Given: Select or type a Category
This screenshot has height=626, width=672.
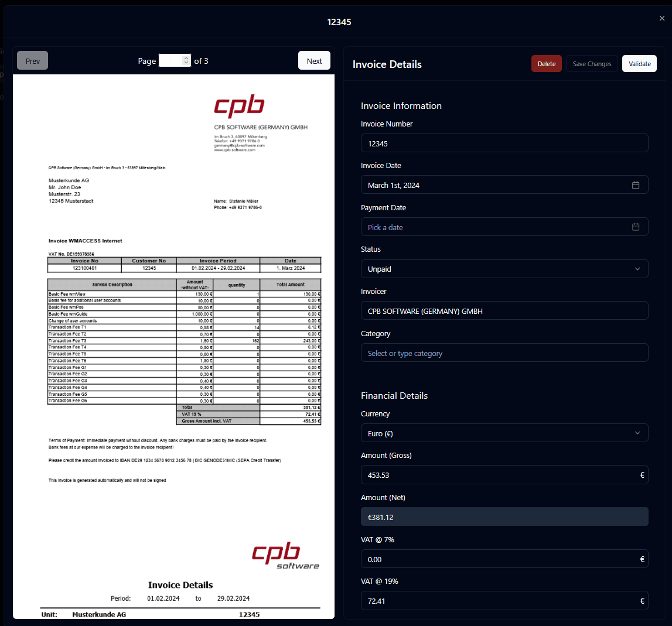Looking at the screenshot, I should click(504, 353).
